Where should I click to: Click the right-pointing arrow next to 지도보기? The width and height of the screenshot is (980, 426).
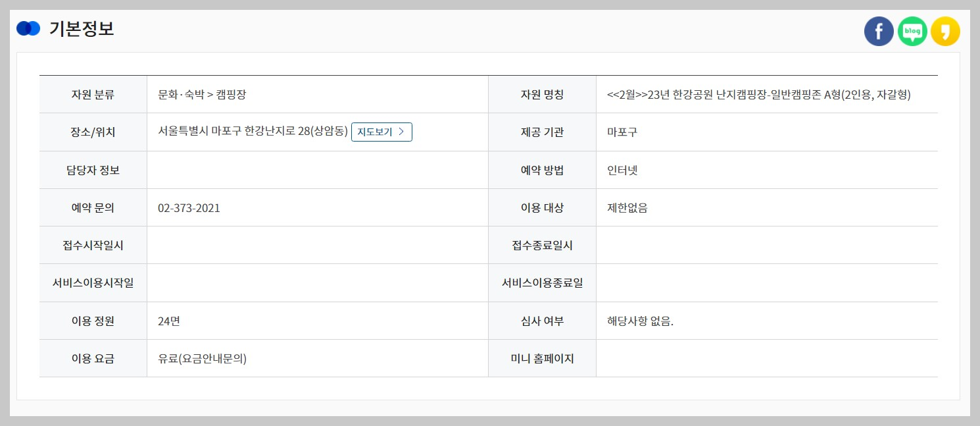(403, 132)
